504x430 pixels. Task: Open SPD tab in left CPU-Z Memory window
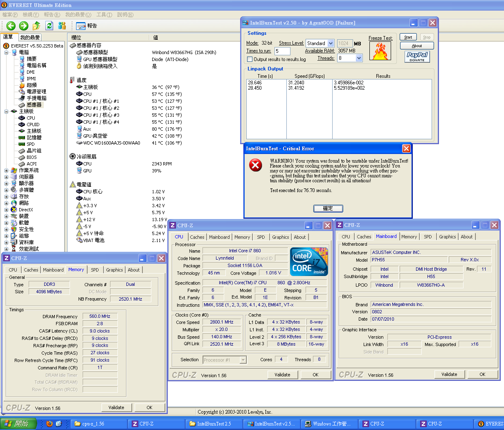tap(94, 270)
